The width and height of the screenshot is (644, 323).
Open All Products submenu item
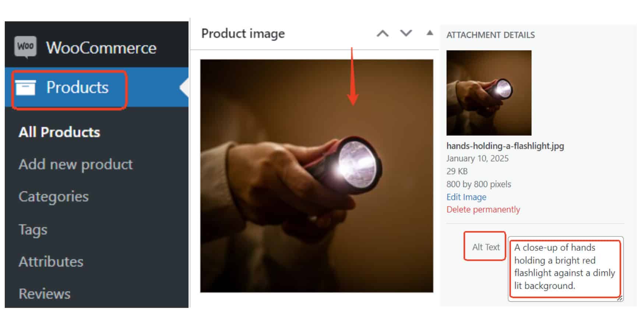pyautogui.click(x=59, y=132)
